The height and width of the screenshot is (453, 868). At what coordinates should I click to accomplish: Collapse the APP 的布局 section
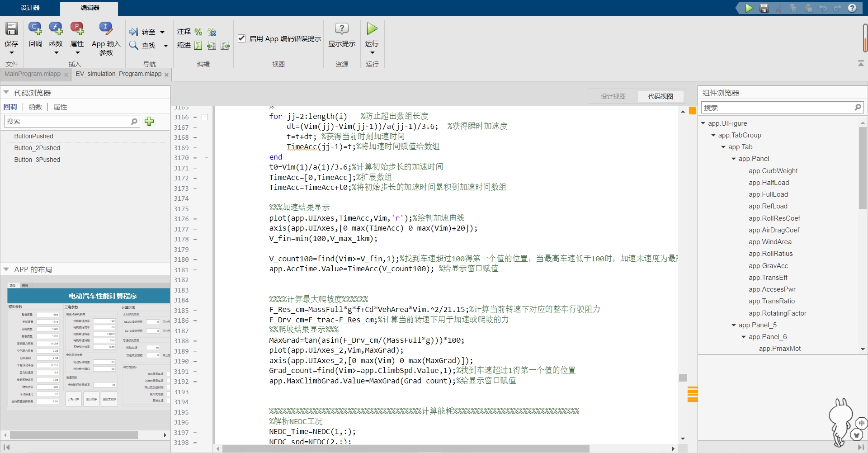6,269
